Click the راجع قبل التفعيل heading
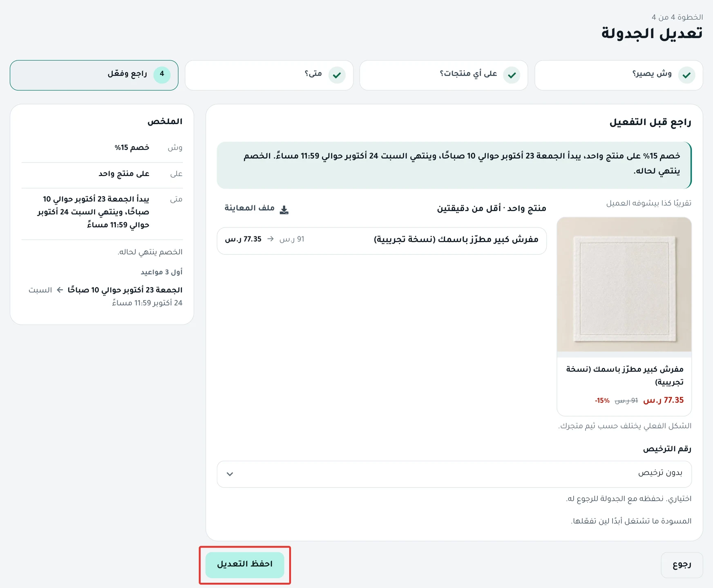This screenshot has height=588, width=713. coord(650,122)
